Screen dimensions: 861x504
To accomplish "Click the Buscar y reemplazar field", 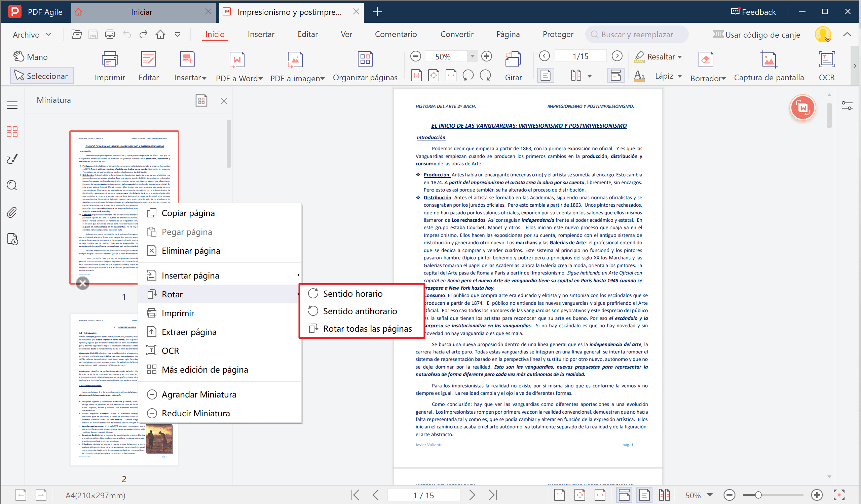I will (637, 35).
